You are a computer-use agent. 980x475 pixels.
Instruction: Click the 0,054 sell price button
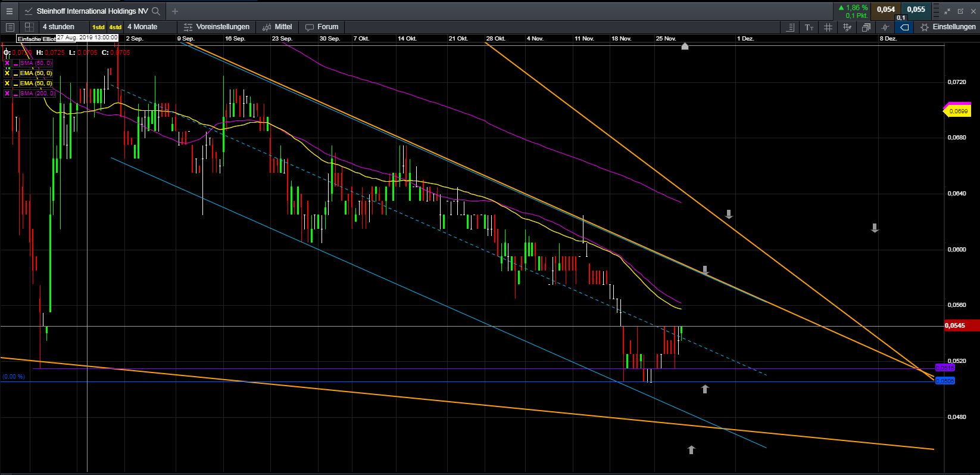coord(886,10)
